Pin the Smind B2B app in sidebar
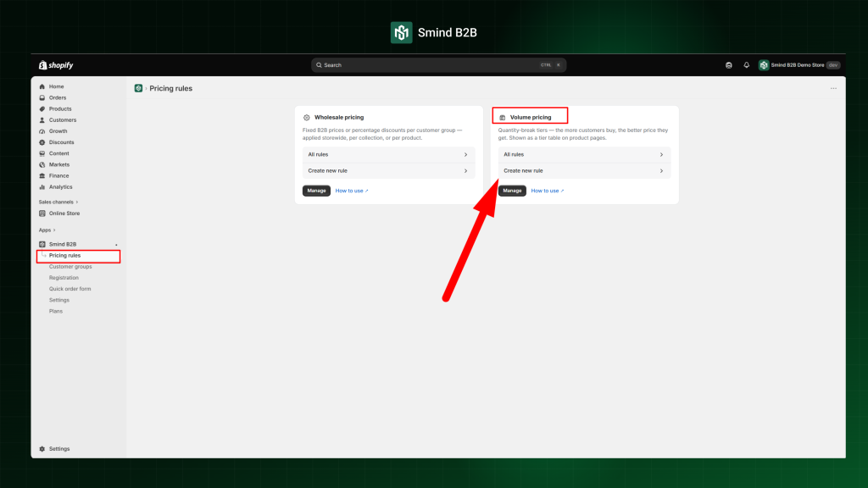The width and height of the screenshot is (868, 488). click(x=116, y=245)
